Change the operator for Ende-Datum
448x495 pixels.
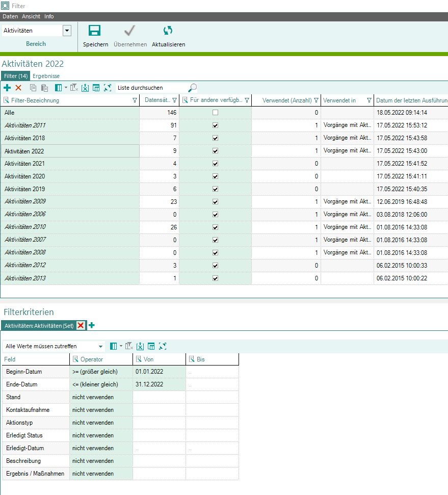pyautogui.click(x=101, y=384)
